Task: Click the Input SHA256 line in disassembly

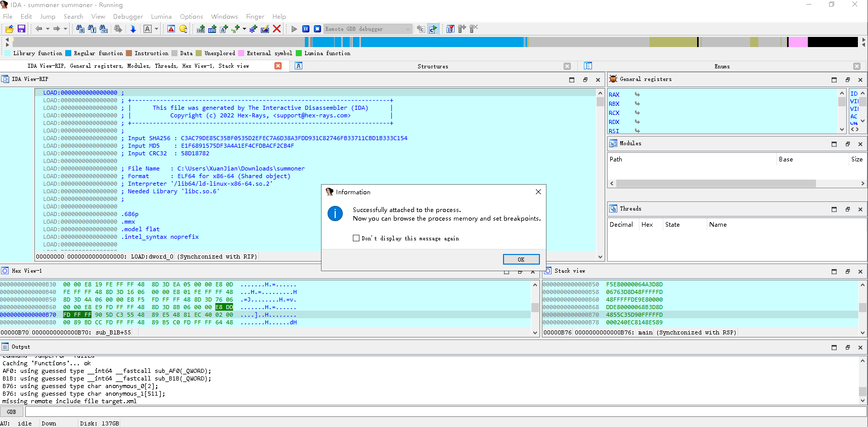Action: [267, 138]
